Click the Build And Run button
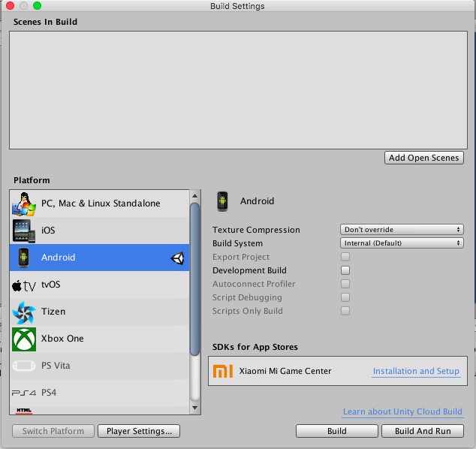The image size is (476, 449). click(x=423, y=431)
